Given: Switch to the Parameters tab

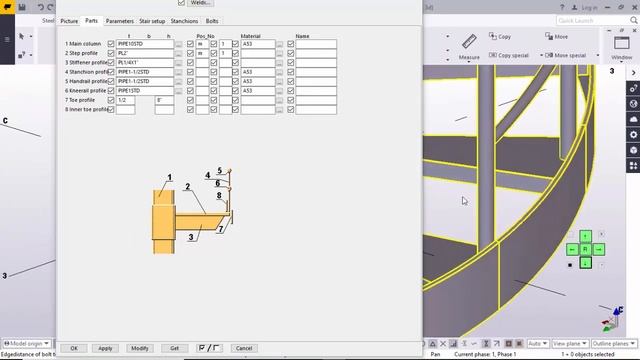Looking at the screenshot, I should [120, 21].
